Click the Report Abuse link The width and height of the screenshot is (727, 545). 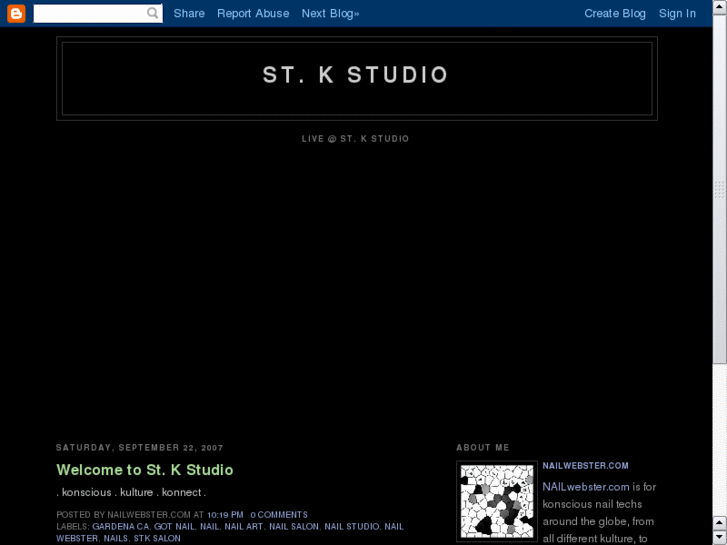click(x=253, y=13)
